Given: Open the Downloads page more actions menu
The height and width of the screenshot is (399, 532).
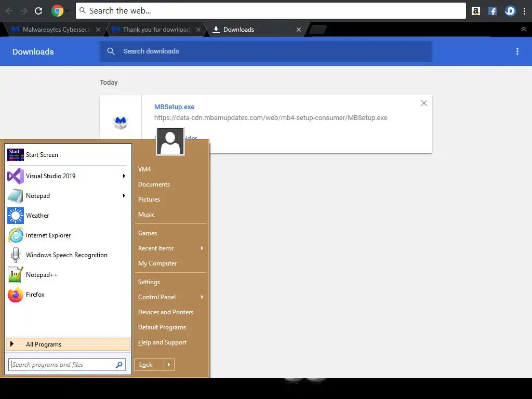Looking at the screenshot, I should [517, 51].
